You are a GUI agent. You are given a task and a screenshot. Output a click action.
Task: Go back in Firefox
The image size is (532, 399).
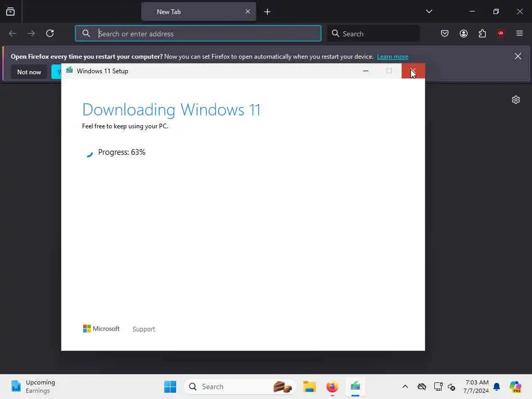coord(12,33)
